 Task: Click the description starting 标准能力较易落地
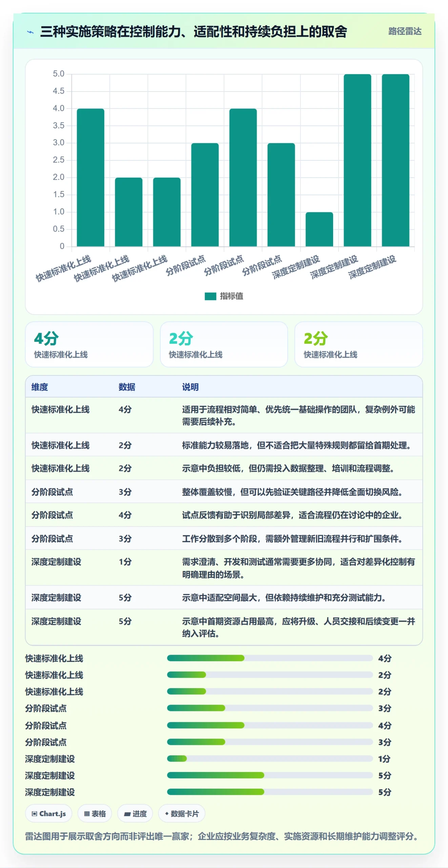pyautogui.click(x=297, y=445)
